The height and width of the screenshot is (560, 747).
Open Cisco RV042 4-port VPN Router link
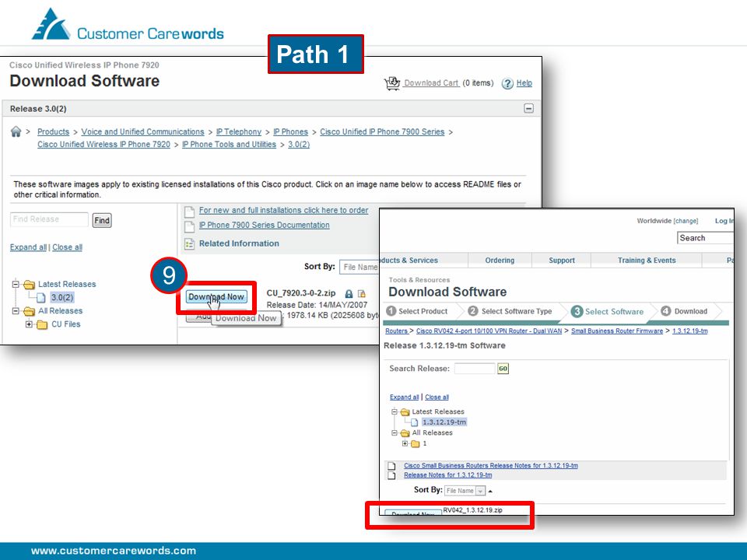(x=489, y=331)
